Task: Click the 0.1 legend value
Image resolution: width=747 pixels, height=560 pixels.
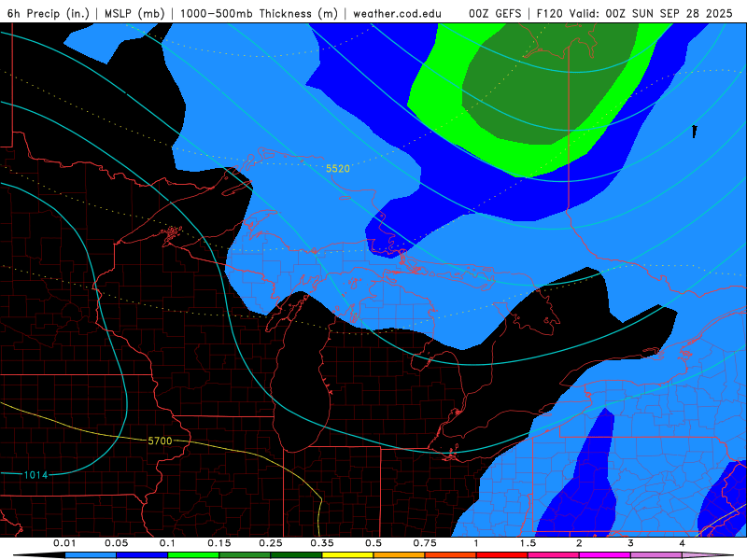Action: point(167,543)
